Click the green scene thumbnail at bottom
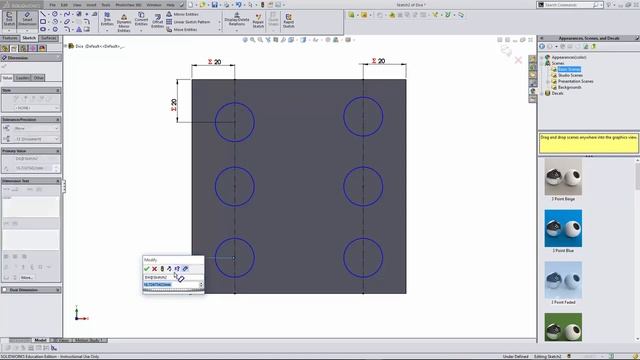Viewport: 640px width, 360px height. (x=563, y=327)
